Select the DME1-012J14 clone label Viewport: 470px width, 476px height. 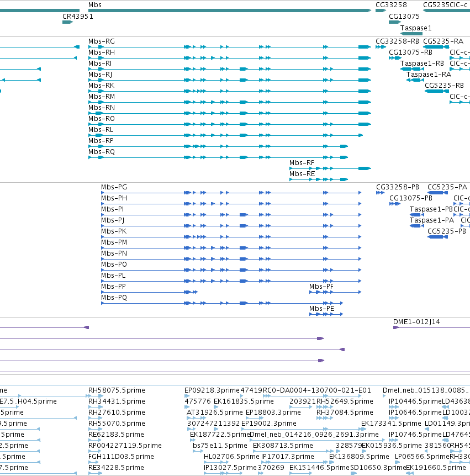pos(416,322)
